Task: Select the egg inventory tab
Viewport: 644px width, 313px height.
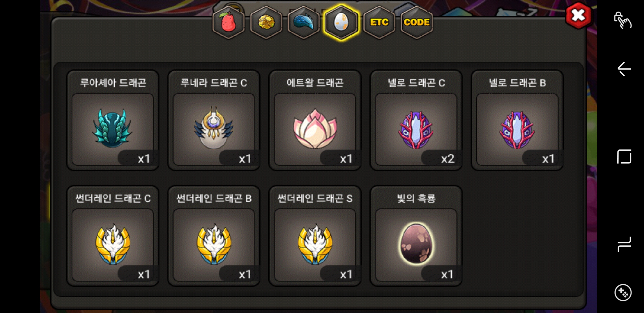Action: (x=341, y=22)
